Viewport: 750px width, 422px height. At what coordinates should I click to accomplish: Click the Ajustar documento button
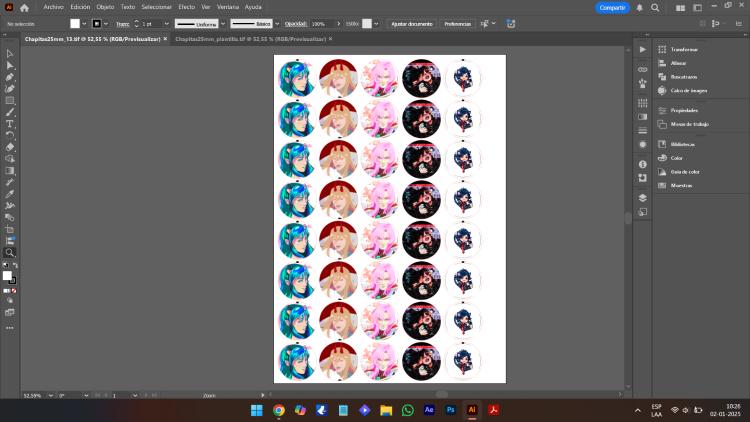[x=411, y=24]
